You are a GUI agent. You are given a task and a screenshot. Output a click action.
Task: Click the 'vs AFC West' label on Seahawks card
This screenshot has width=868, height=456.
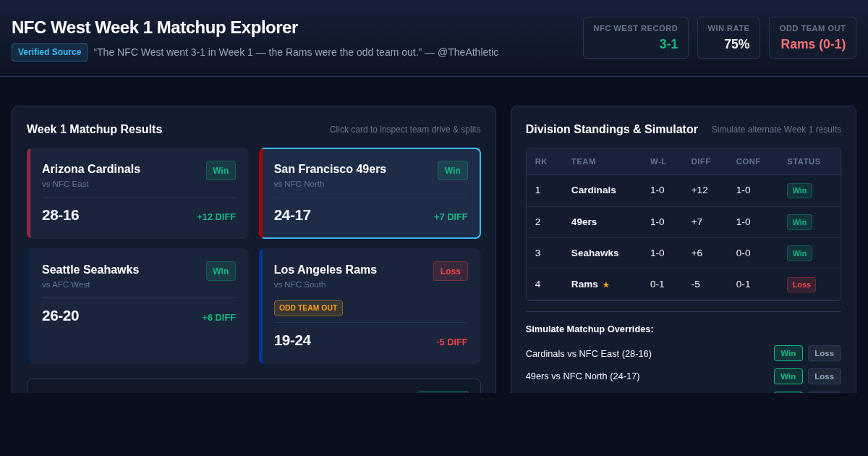point(66,284)
